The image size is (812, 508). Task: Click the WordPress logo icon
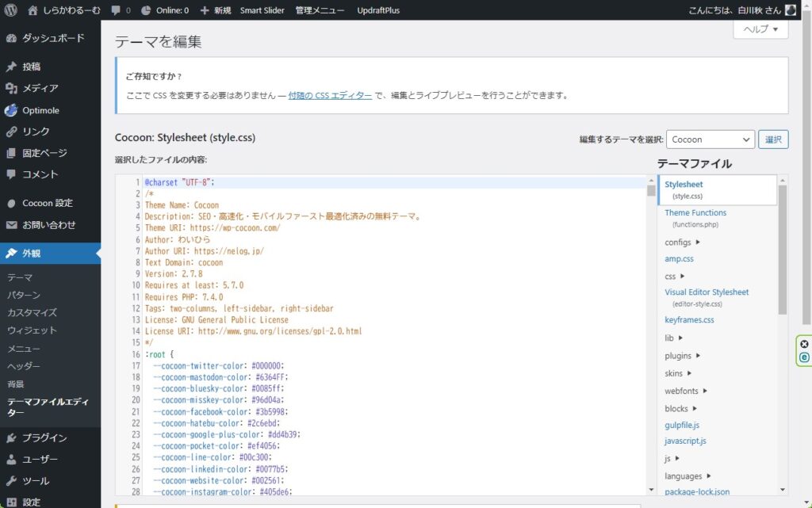[x=11, y=10]
